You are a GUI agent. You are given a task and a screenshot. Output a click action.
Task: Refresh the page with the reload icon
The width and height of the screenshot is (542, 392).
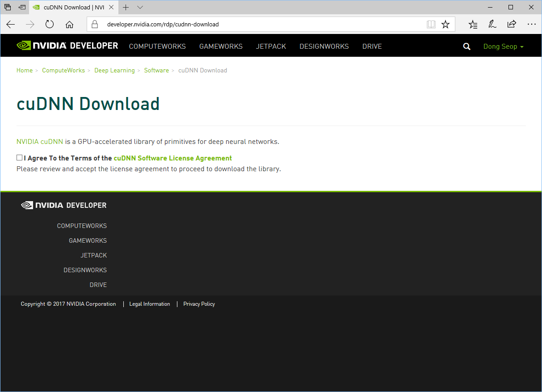click(x=50, y=25)
